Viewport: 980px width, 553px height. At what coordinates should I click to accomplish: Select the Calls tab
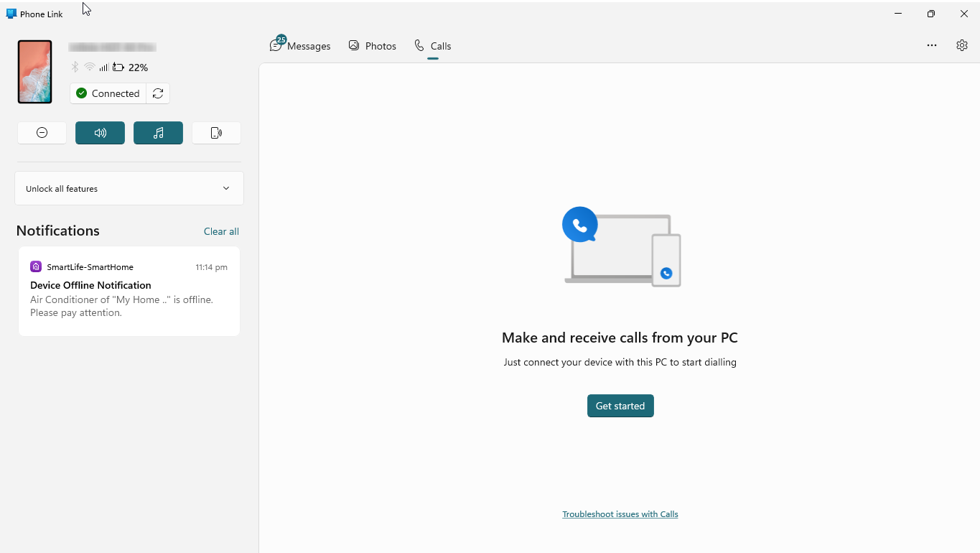tap(433, 46)
